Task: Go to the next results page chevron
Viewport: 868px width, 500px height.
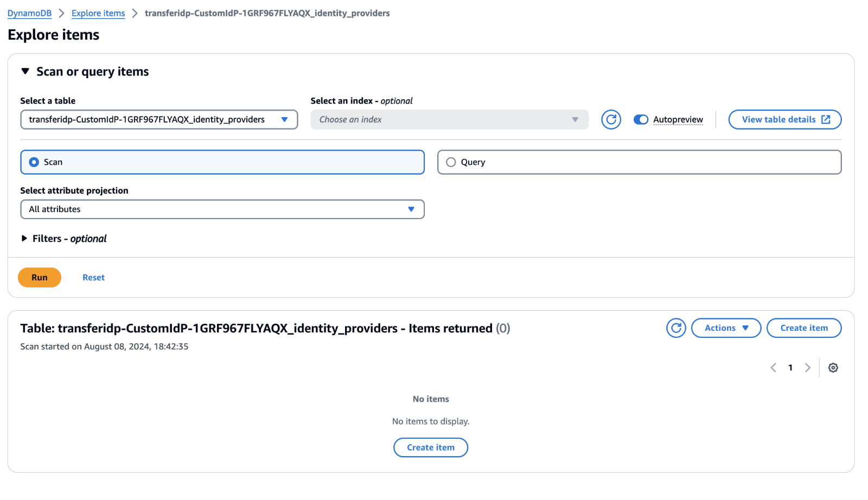Action: pos(808,367)
